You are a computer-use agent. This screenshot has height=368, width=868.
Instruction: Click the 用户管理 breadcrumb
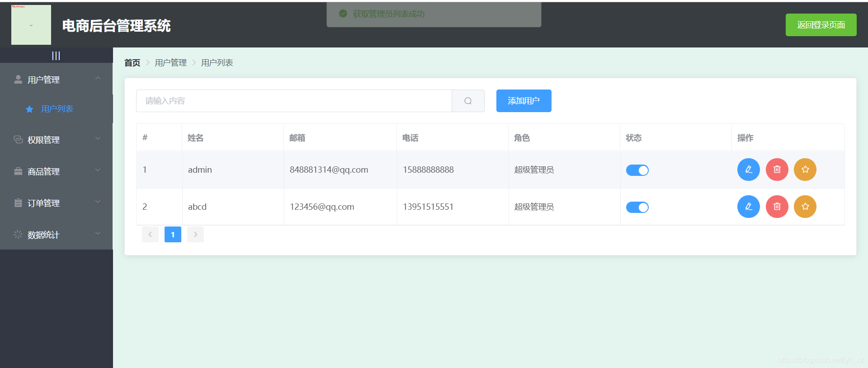171,63
